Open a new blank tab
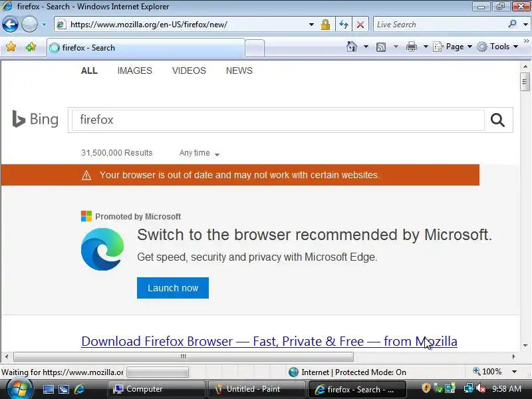Viewport: 532px width, 399px height. [x=255, y=48]
